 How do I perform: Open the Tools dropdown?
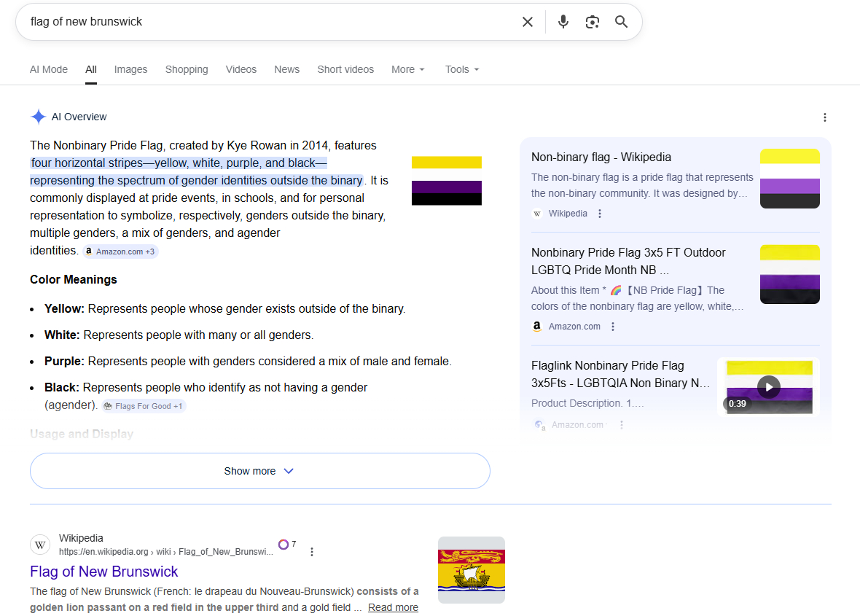(x=462, y=69)
